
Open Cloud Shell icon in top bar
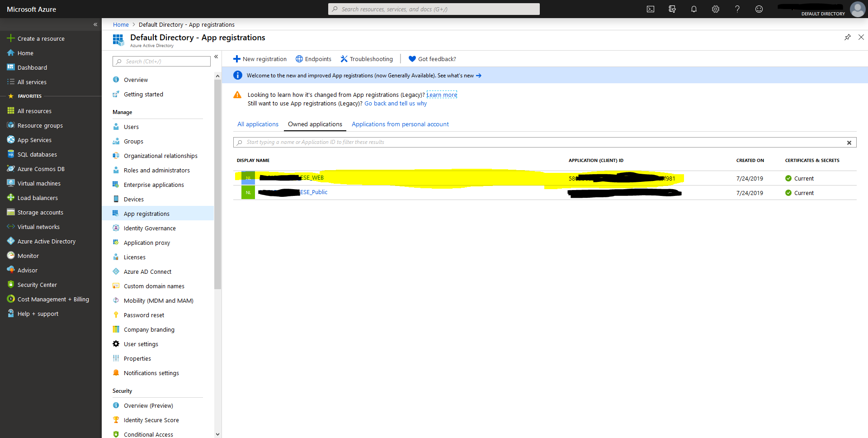[x=651, y=9]
